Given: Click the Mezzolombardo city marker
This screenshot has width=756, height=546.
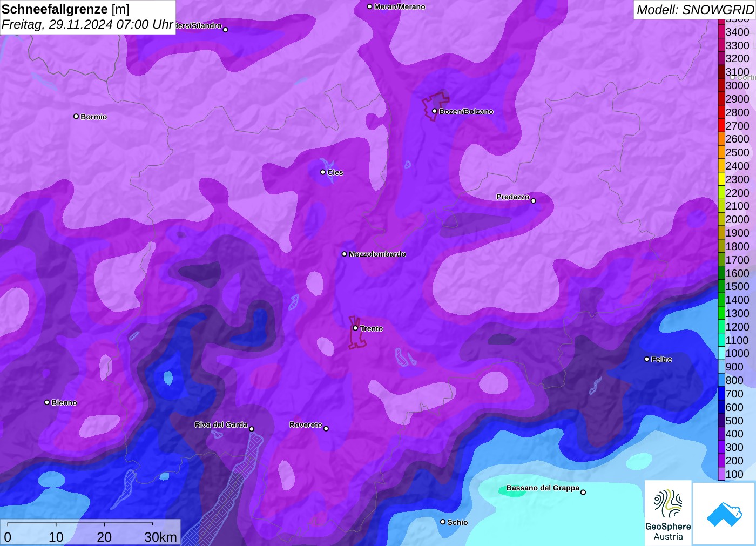Looking at the screenshot, I should point(345,254).
